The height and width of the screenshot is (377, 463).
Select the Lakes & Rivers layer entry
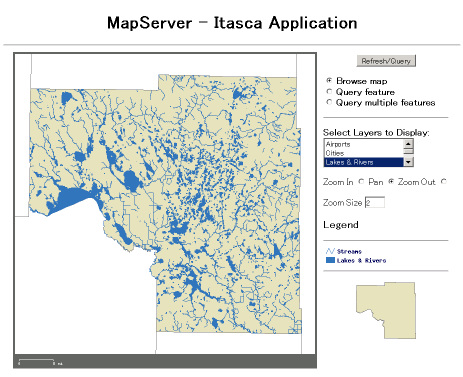tap(364, 162)
